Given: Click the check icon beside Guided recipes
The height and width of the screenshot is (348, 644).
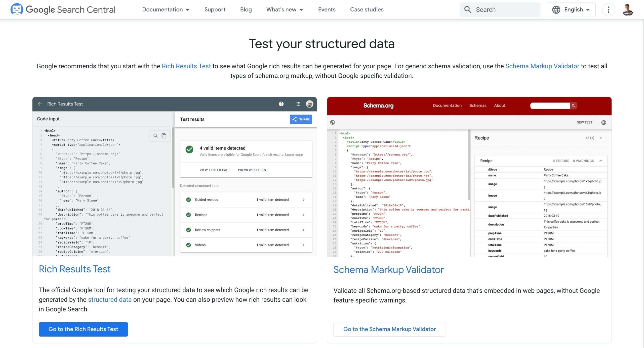Looking at the screenshot, I should pos(188,200).
